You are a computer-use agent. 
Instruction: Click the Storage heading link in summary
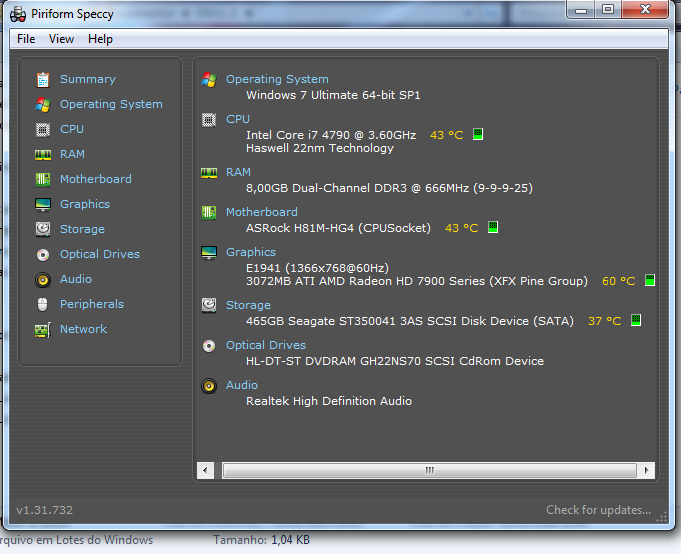[248, 305]
